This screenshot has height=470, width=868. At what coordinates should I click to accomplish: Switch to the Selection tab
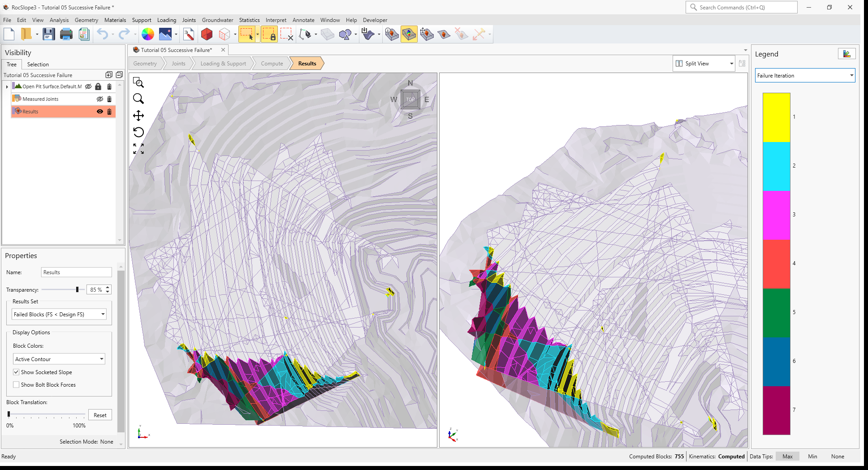click(38, 65)
